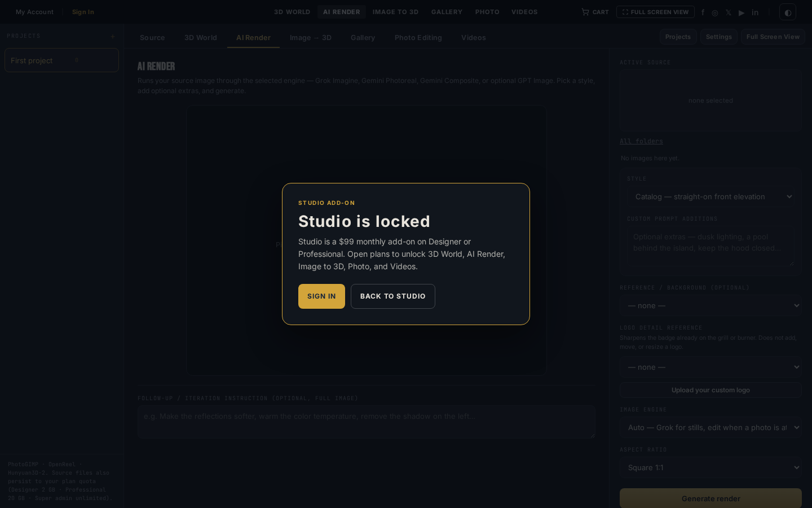Toggle the dark/light theme contrast button
The height and width of the screenshot is (508, 812).
click(x=788, y=12)
